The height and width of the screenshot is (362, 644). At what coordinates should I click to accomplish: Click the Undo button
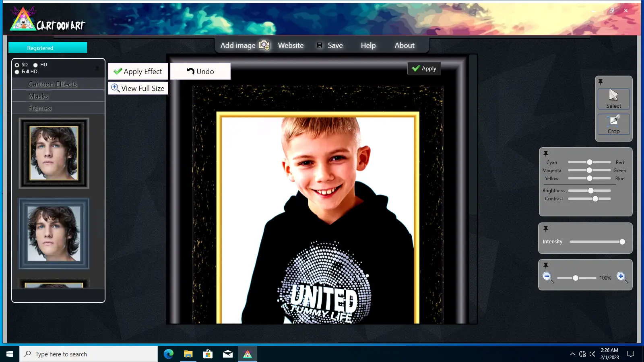pos(200,71)
